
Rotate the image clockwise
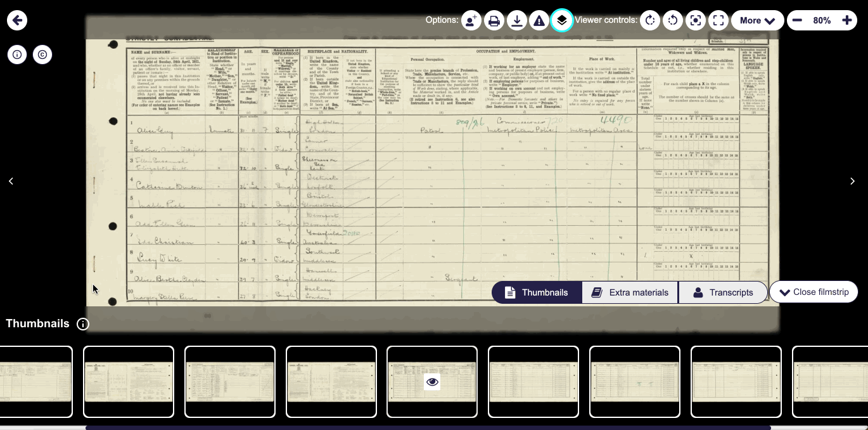point(649,20)
